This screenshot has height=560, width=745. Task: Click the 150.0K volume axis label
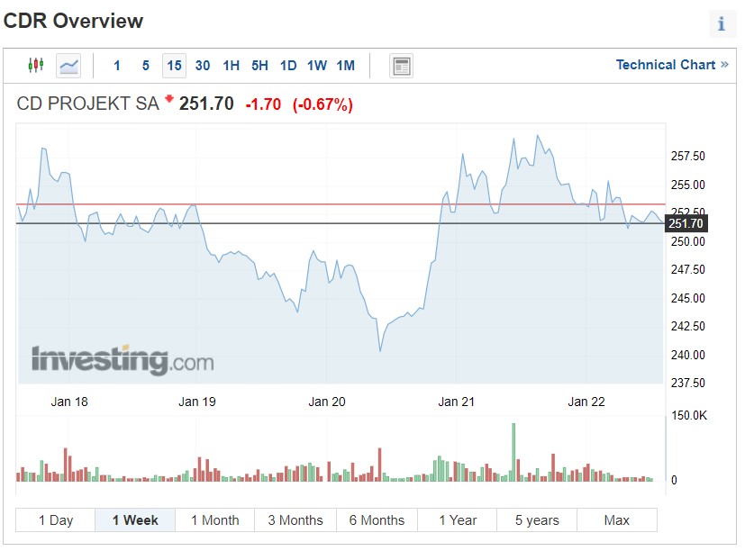tap(689, 416)
